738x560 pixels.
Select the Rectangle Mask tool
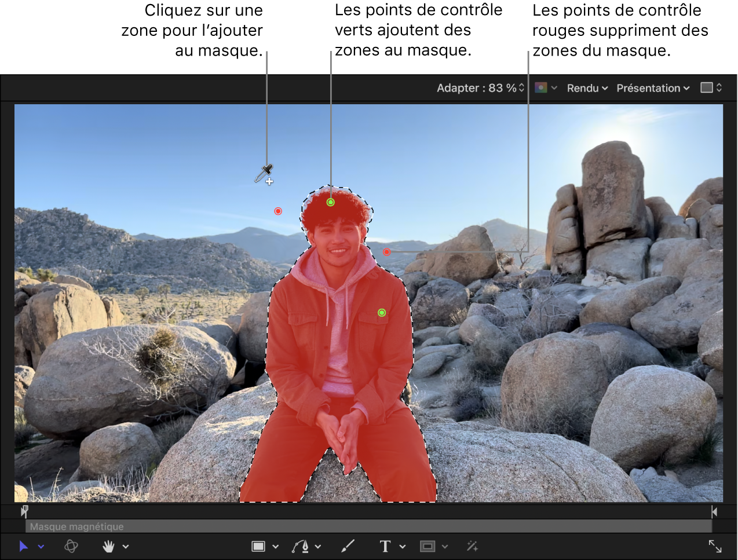pos(428,546)
